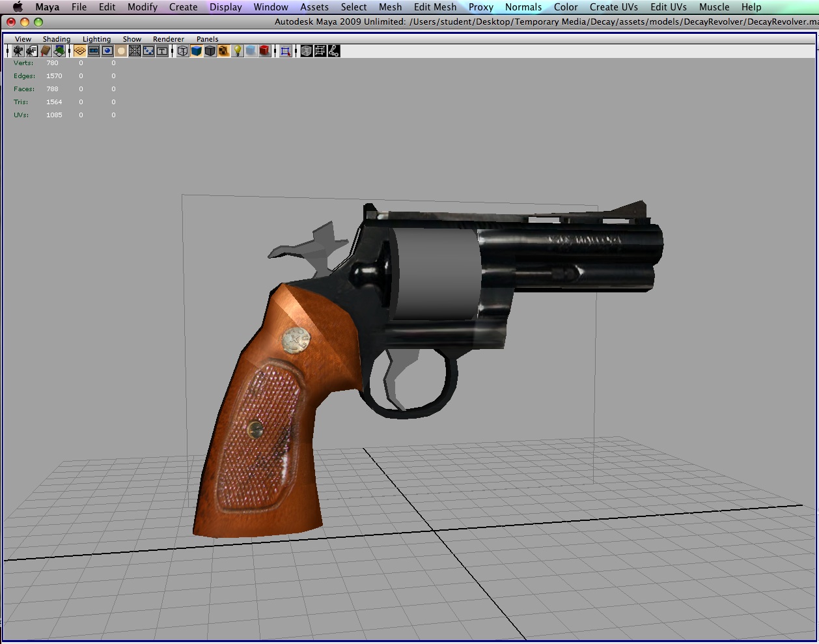Click the Shadows icon
This screenshot has width=819, height=644.
[251, 51]
